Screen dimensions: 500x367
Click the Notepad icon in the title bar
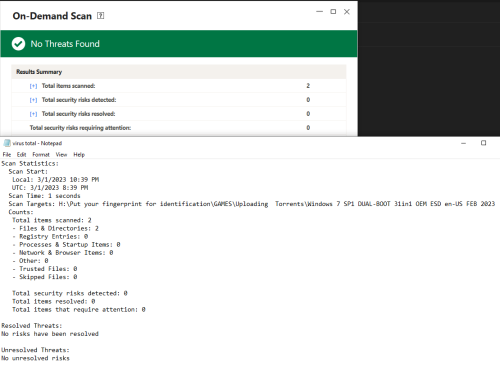tap(7, 143)
